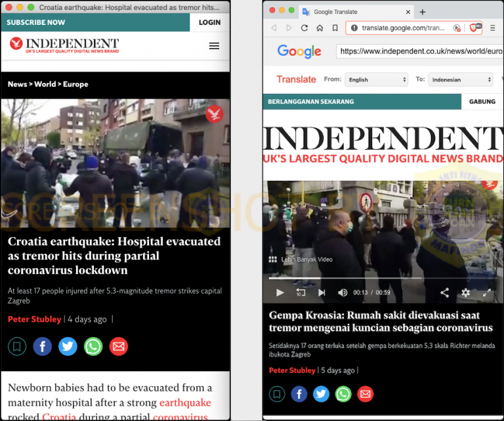Screen dimensions: 504x421
Task: Click the World breadcrumb
Action: [45, 84]
